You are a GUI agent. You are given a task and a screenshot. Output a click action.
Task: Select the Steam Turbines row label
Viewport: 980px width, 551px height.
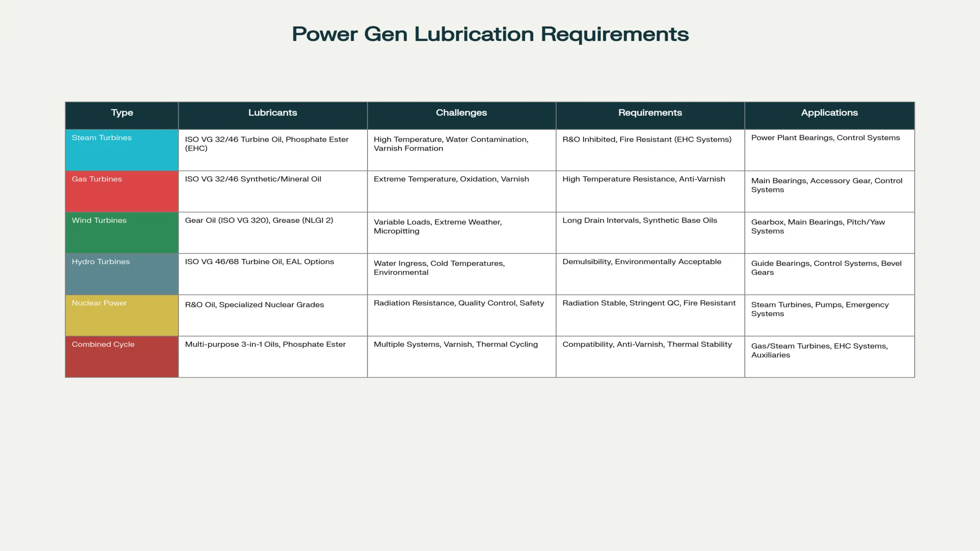(x=101, y=137)
